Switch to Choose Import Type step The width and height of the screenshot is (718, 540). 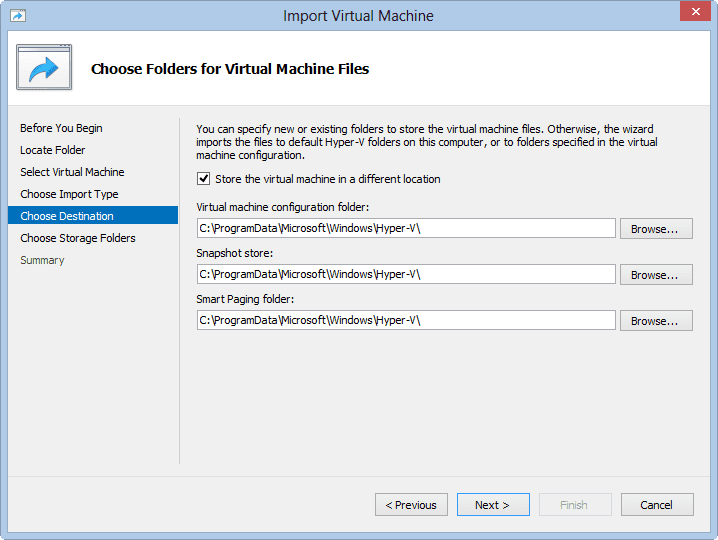[69, 194]
